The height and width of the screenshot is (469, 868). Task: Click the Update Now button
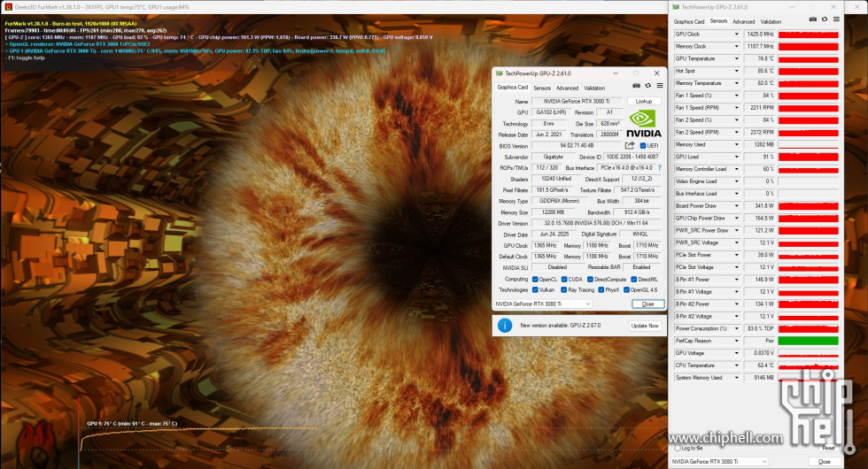pyautogui.click(x=645, y=326)
